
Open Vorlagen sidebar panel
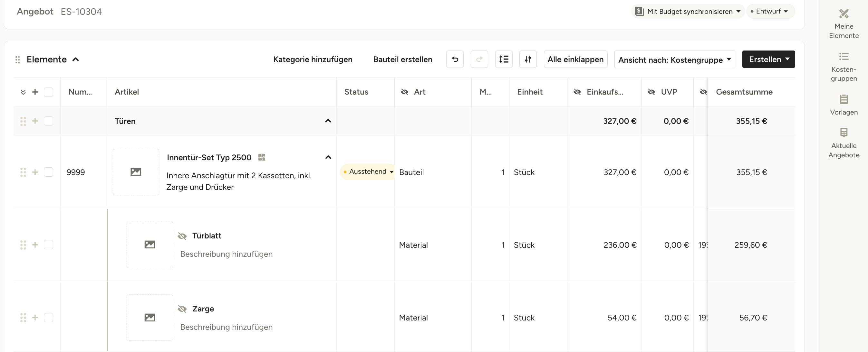click(x=844, y=105)
